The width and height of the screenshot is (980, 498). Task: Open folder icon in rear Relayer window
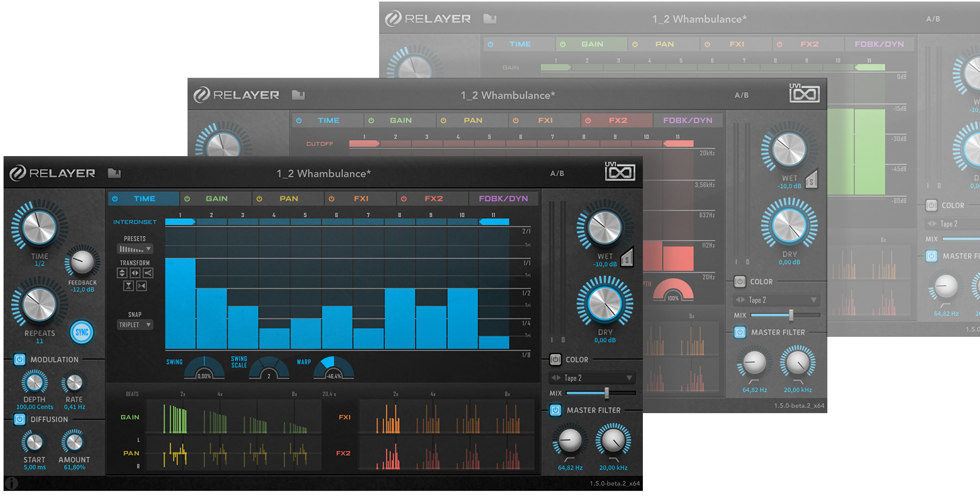(x=490, y=19)
